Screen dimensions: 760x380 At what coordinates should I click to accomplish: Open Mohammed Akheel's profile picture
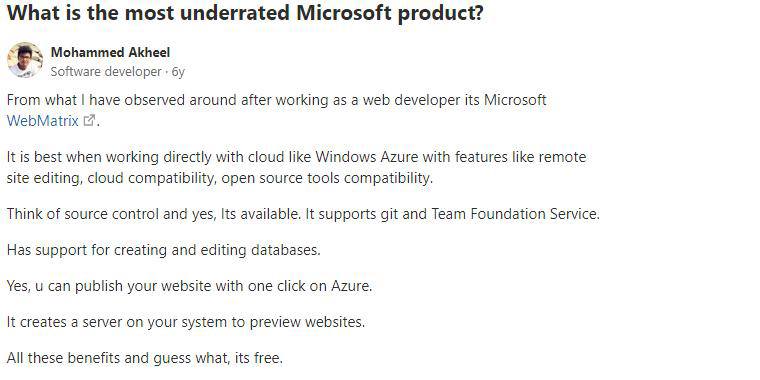[x=25, y=60]
